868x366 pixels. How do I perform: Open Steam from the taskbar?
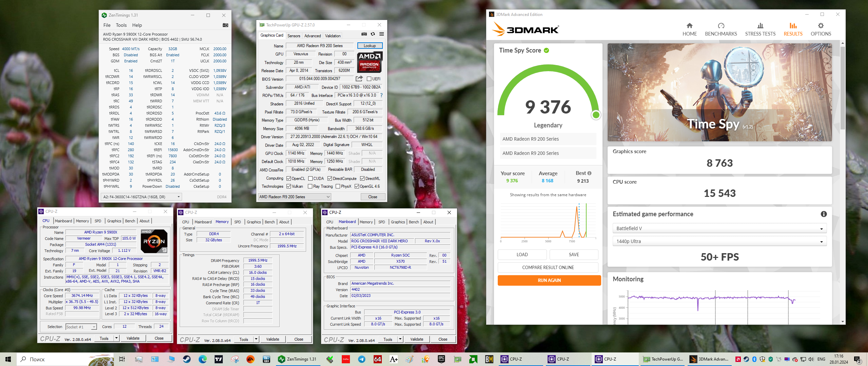click(x=187, y=359)
